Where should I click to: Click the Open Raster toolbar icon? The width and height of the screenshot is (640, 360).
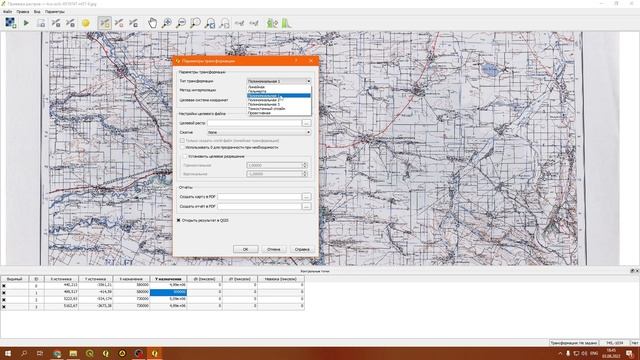point(10,23)
